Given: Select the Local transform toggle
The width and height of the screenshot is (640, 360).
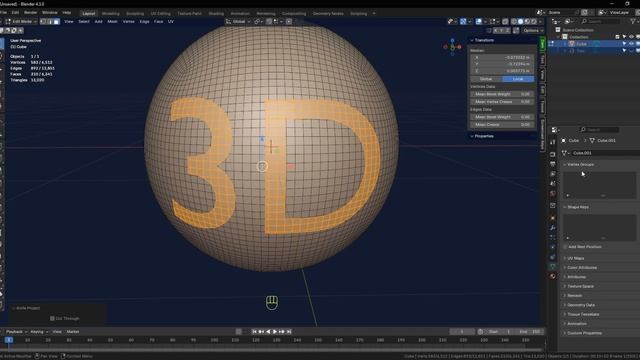Looking at the screenshot, I should point(518,79).
